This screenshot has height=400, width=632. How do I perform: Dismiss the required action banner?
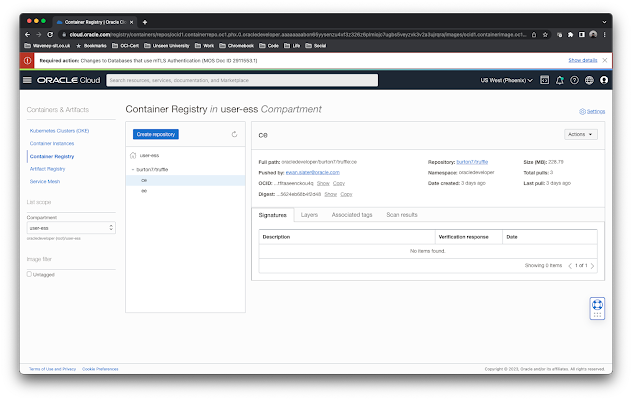[605, 60]
